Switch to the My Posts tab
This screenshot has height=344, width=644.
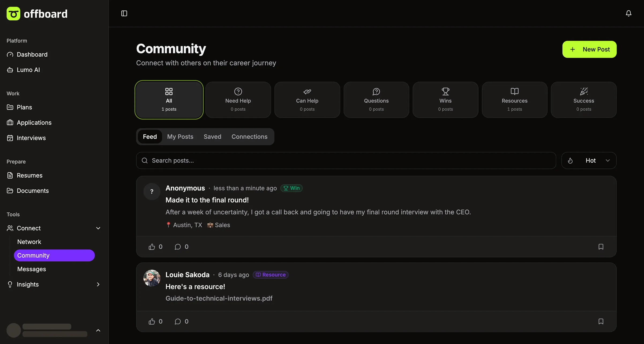click(x=180, y=137)
